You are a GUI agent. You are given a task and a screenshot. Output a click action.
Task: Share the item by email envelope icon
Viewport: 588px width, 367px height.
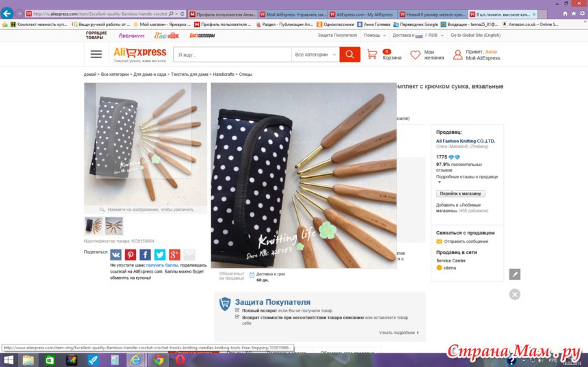click(189, 254)
